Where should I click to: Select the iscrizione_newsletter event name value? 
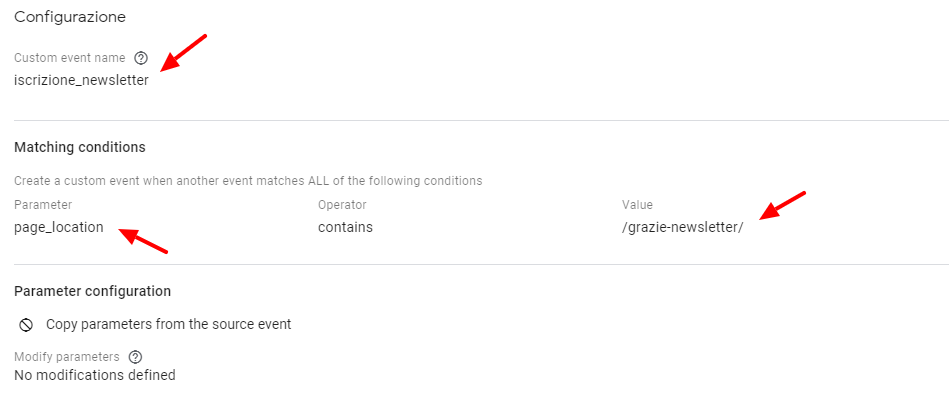(81, 79)
